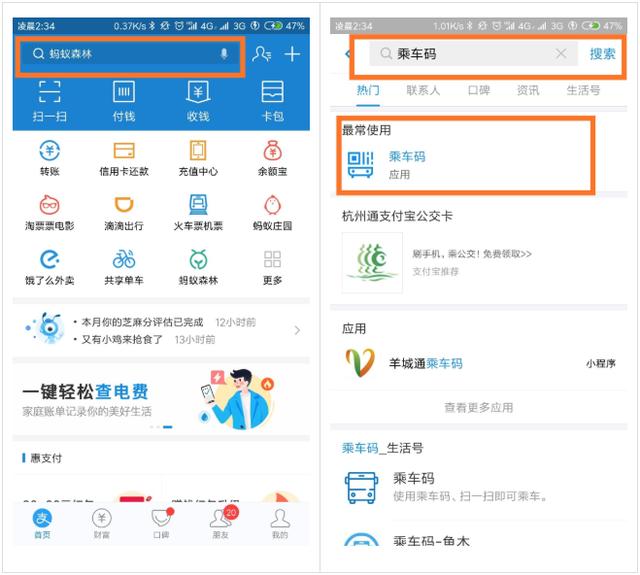Clear the 乘车码 search text
640x575 pixels.
[561, 54]
